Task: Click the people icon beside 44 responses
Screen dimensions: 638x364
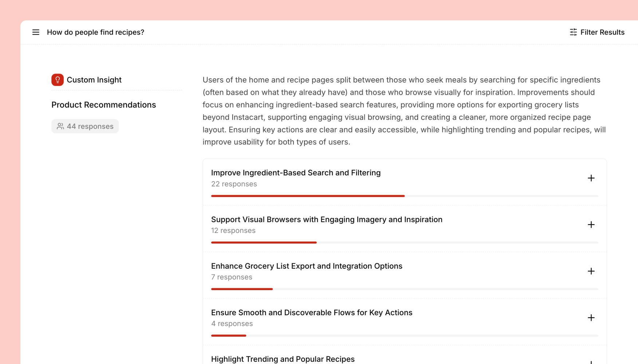Action: click(60, 126)
